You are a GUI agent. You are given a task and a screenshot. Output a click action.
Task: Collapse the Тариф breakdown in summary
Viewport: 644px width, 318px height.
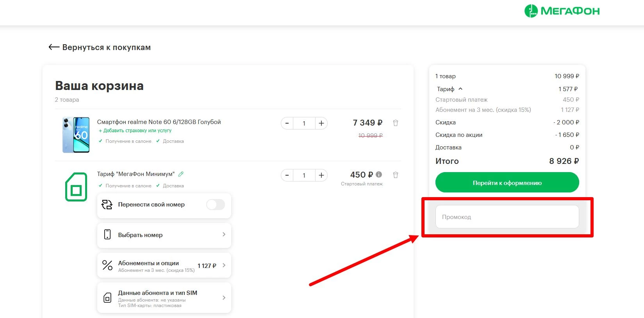(460, 89)
